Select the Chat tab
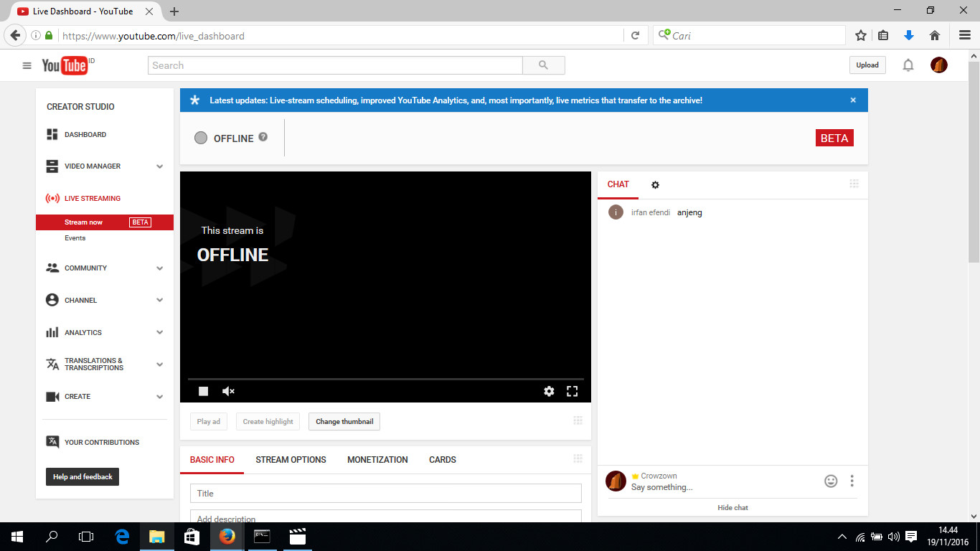Image resolution: width=980 pixels, height=551 pixels. pos(618,184)
